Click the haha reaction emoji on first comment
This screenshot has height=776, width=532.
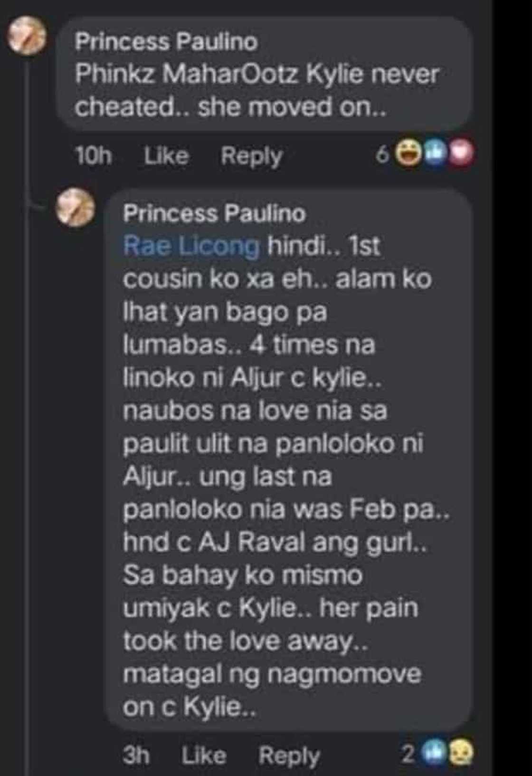pos(408,153)
